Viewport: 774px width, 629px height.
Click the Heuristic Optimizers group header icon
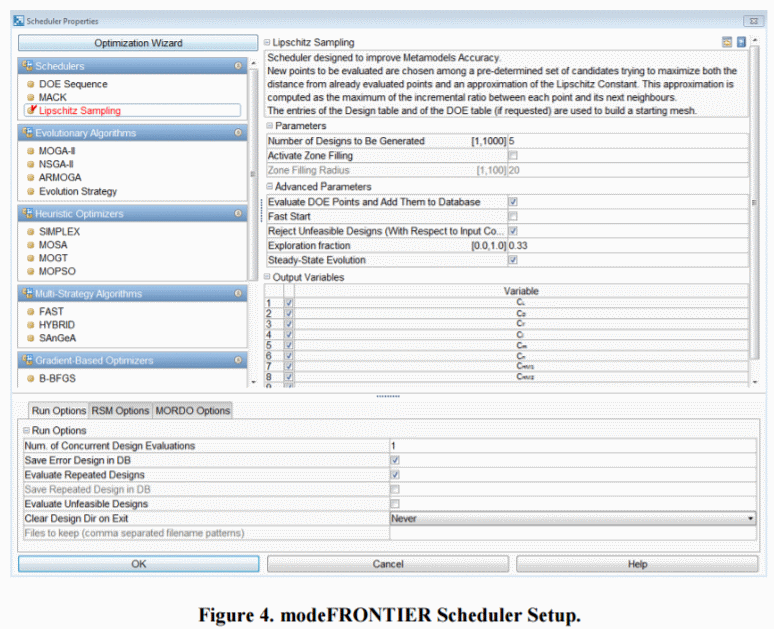tap(27, 213)
